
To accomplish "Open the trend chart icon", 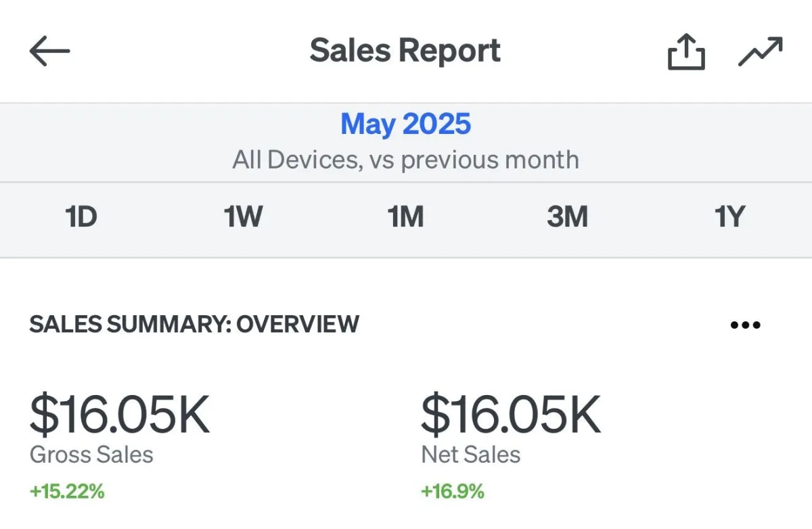I will coord(761,52).
